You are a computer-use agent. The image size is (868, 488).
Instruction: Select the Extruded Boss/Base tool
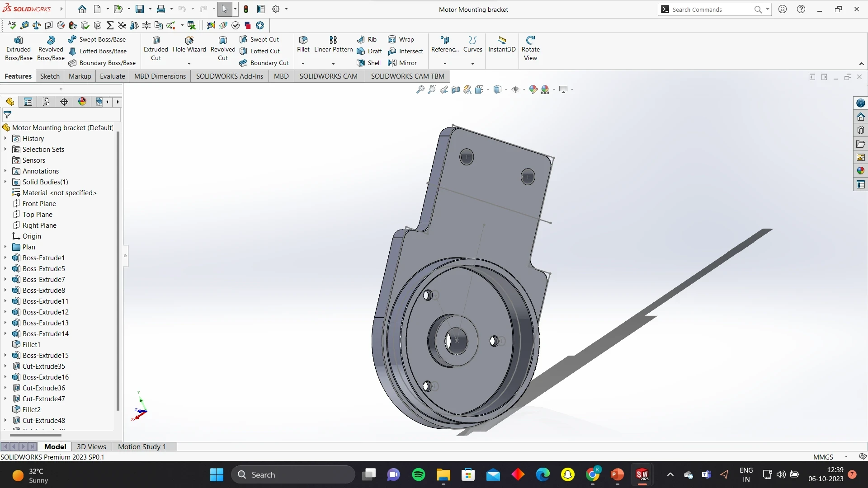[19, 48]
